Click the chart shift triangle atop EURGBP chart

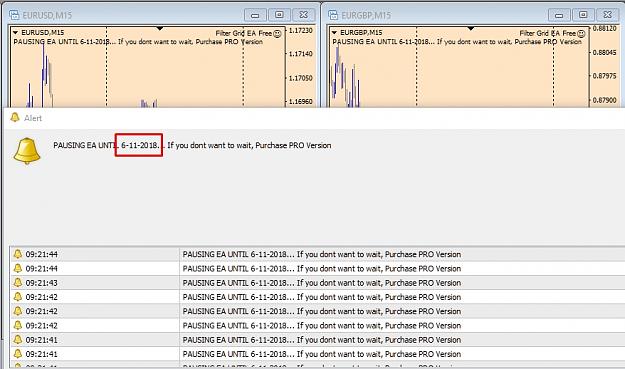tap(471, 29)
